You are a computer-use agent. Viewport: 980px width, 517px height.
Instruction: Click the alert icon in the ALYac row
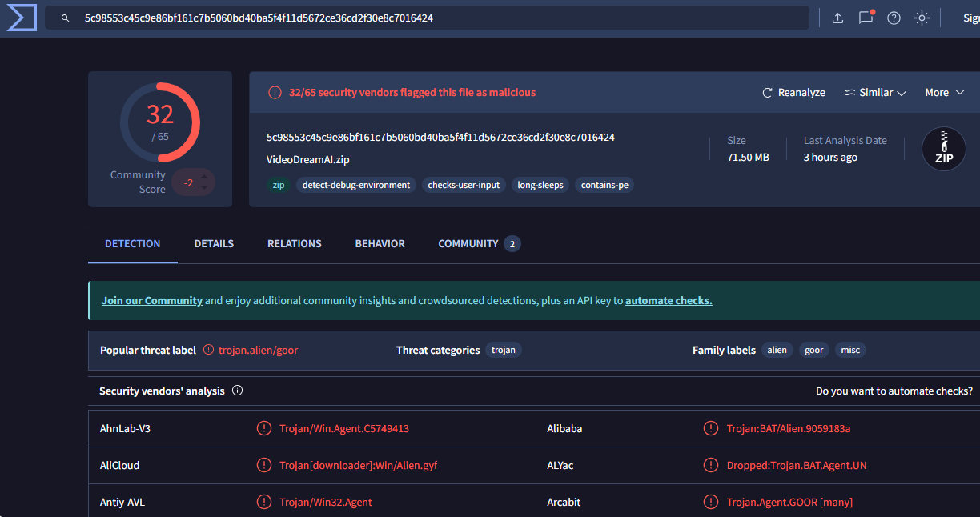click(x=710, y=465)
